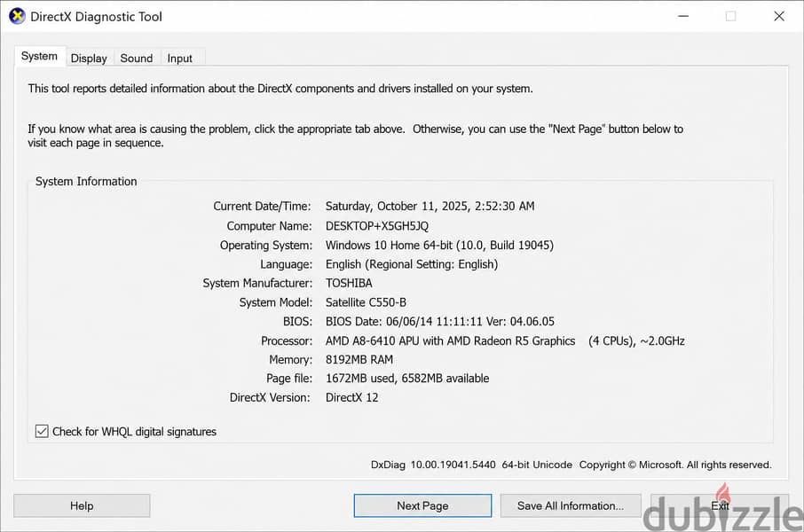This screenshot has height=532, width=804.
Task: Click the DirectX Diagnostic Tool title icon
Action: (17, 16)
